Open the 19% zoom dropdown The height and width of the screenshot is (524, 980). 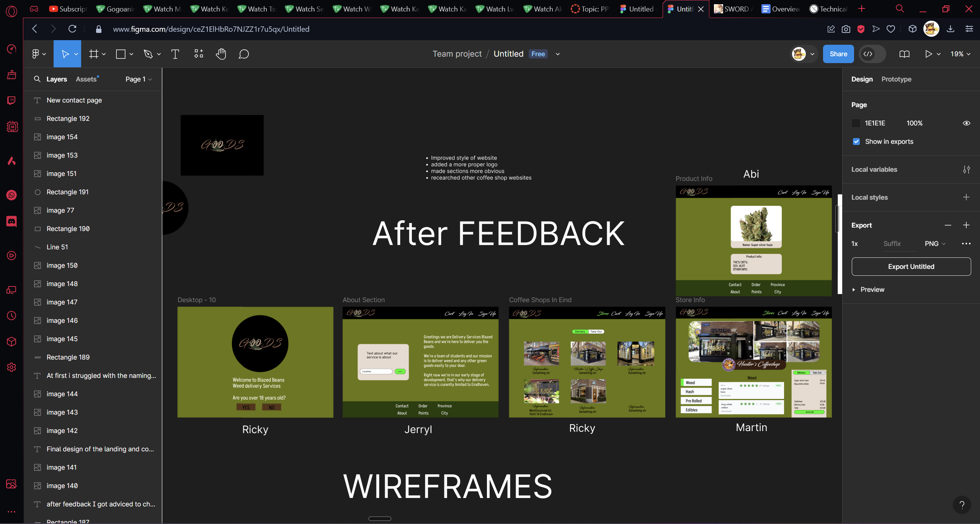pyautogui.click(x=960, y=54)
